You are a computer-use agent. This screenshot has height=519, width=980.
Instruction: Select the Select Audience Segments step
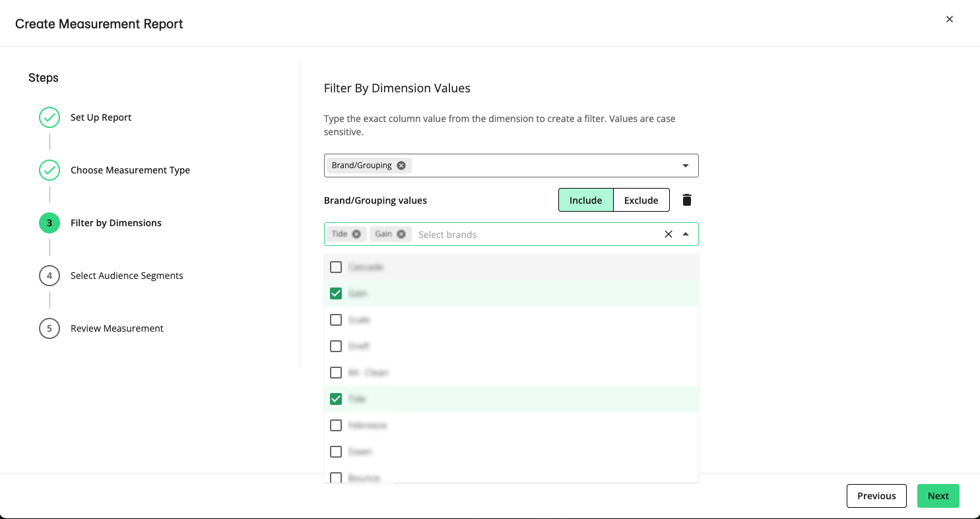[126, 275]
